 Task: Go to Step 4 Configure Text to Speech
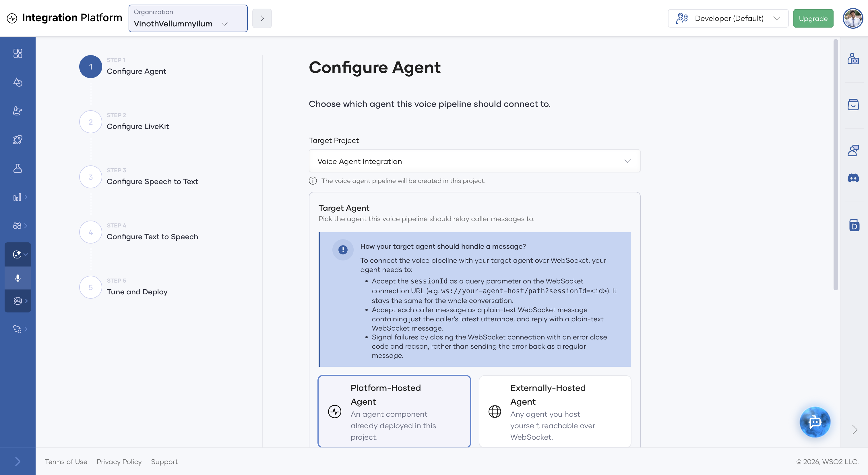pyautogui.click(x=139, y=232)
